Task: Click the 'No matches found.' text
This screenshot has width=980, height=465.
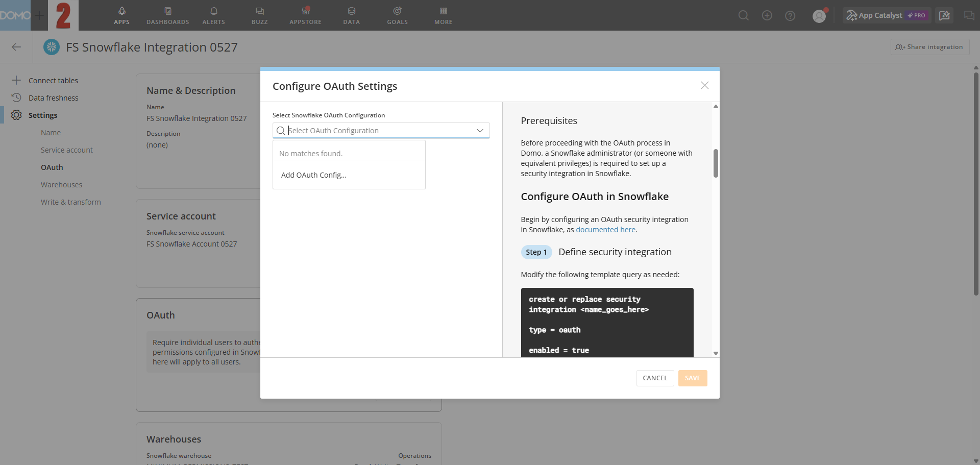Action: pyautogui.click(x=310, y=154)
